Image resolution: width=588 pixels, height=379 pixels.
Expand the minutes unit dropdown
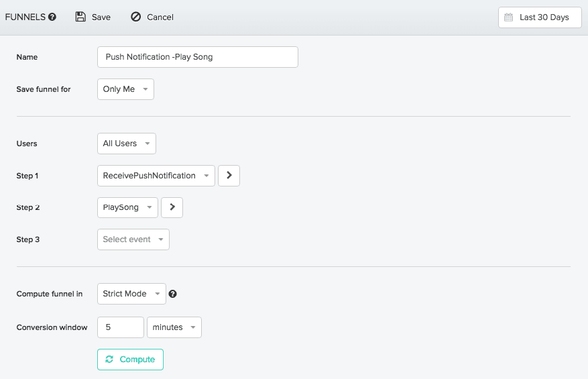click(174, 327)
